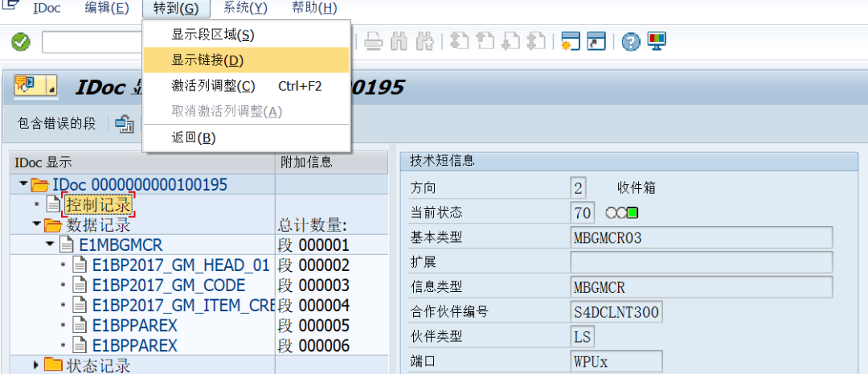This screenshot has height=374, width=868.
Task: Click the Next Page down-arrow icon
Action: point(510,42)
